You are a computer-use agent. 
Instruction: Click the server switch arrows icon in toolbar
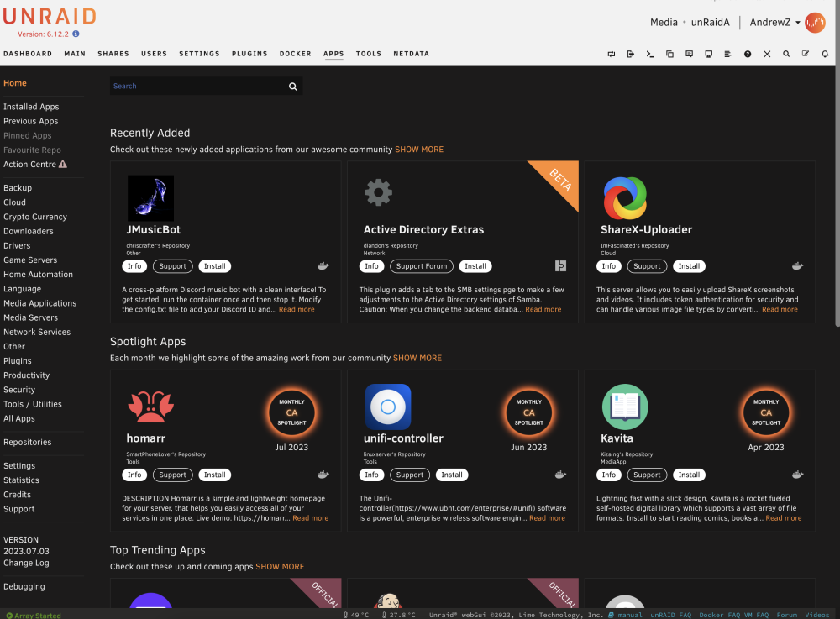click(612, 54)
